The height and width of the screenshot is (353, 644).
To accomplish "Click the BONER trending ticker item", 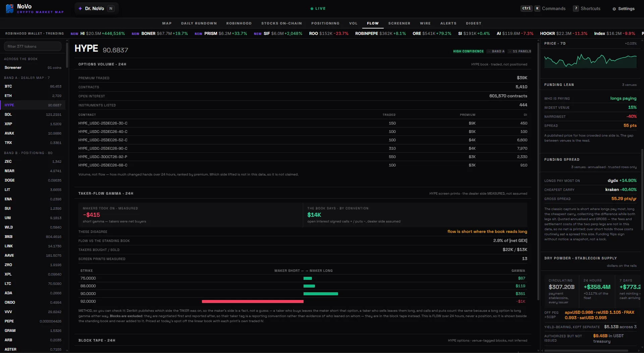I will [160, 34].
